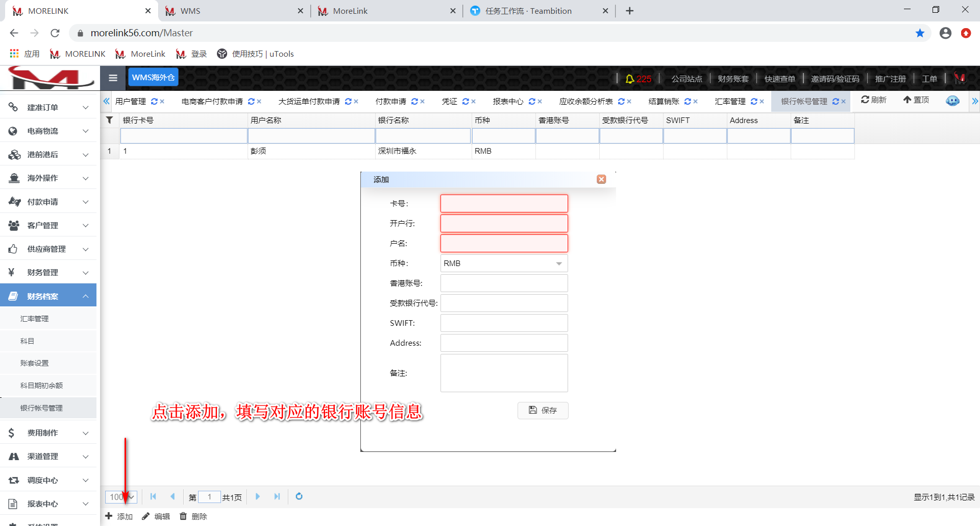
Task: Click the 渠道管理 sidebar icon
Action: pos(14,456)
